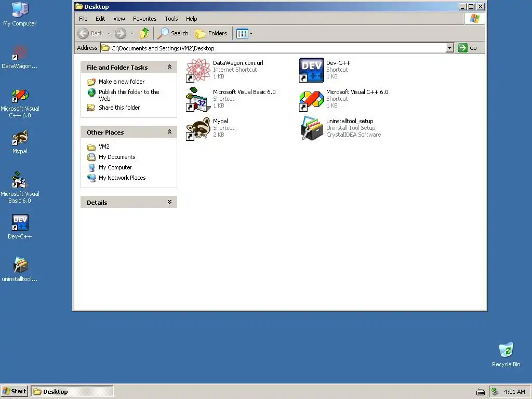Click into the Address path field

click(273, 48)
